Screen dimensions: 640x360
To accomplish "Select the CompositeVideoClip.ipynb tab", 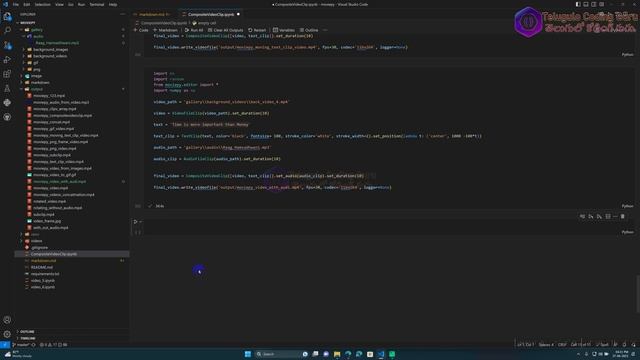I will click(211, 14).
